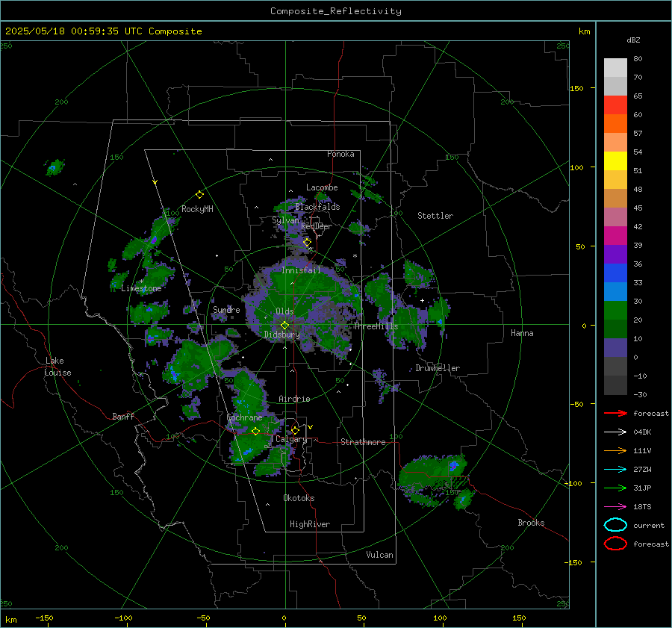The image size is (672, 628).
Task: Click yellow diamond marker below RedDeer
Action: tap(307, 243)
